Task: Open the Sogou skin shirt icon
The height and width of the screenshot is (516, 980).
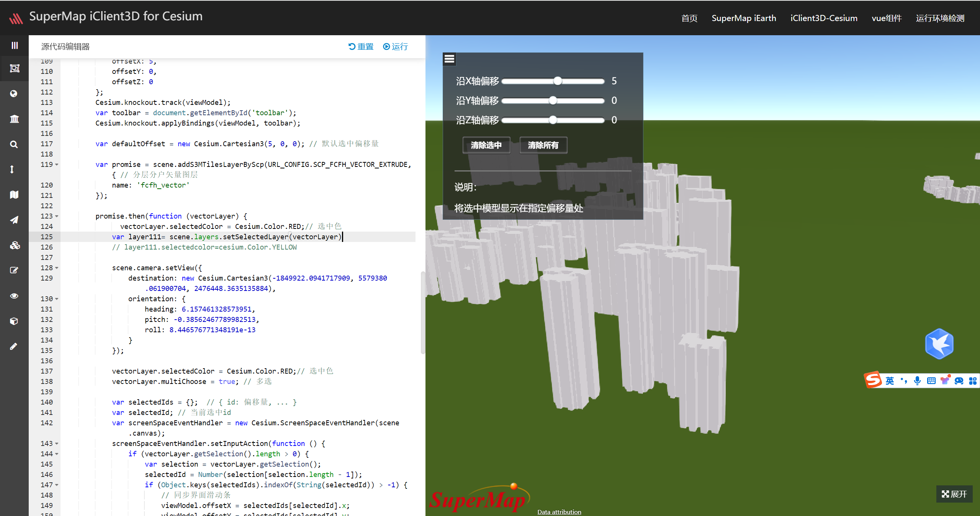Action: (x=945, y=380)
